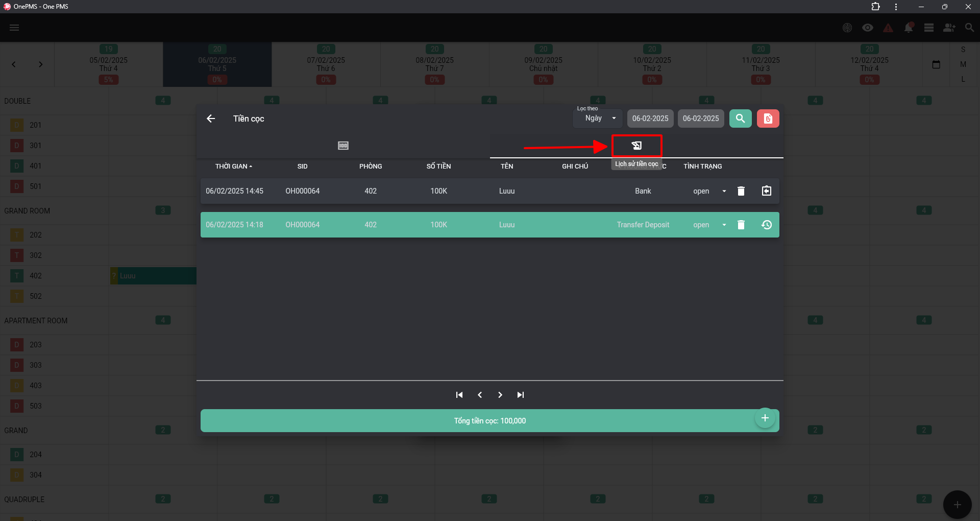Sort by the PHÒNG column header

coord(371,167)
